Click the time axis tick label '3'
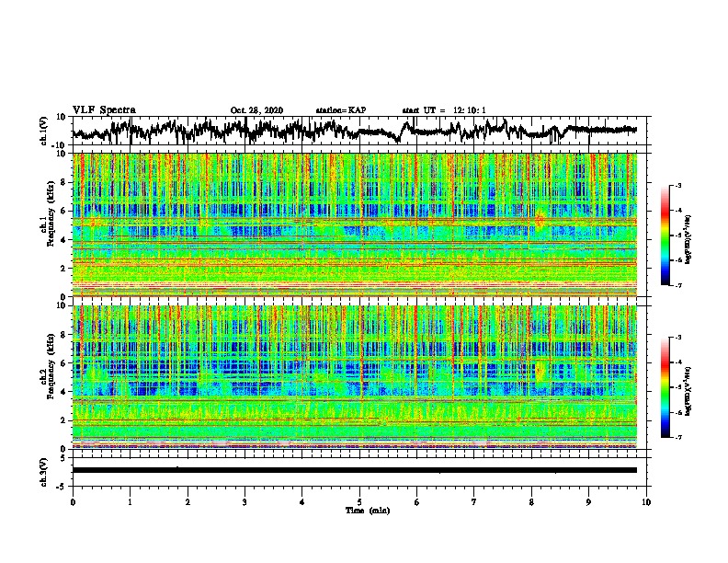 [245, 502]
